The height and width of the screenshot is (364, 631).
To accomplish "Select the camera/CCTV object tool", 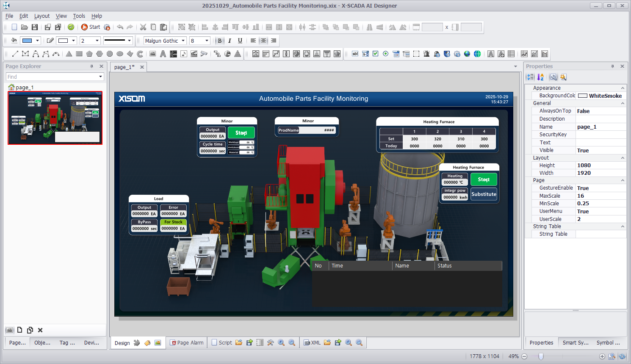I will pos(204,54).
